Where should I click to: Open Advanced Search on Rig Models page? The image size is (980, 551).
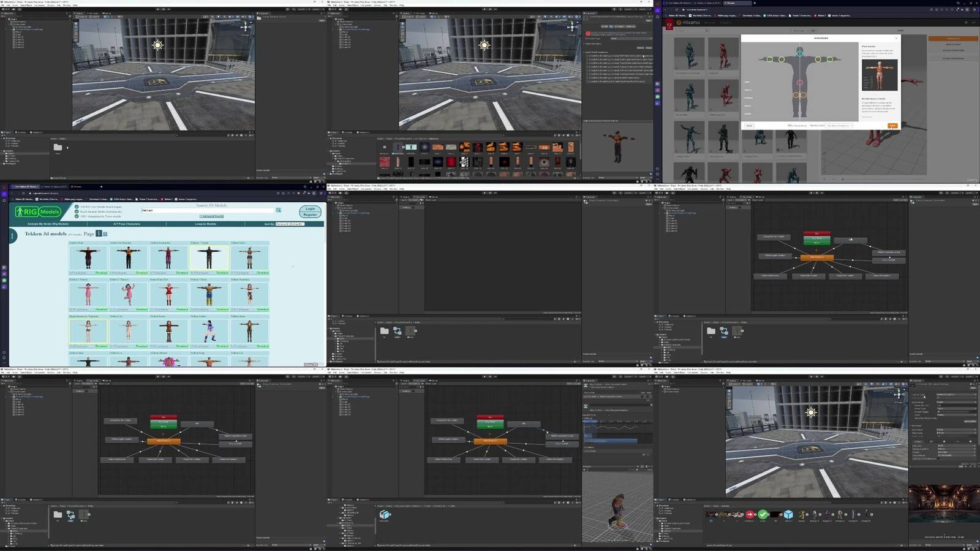212,216
